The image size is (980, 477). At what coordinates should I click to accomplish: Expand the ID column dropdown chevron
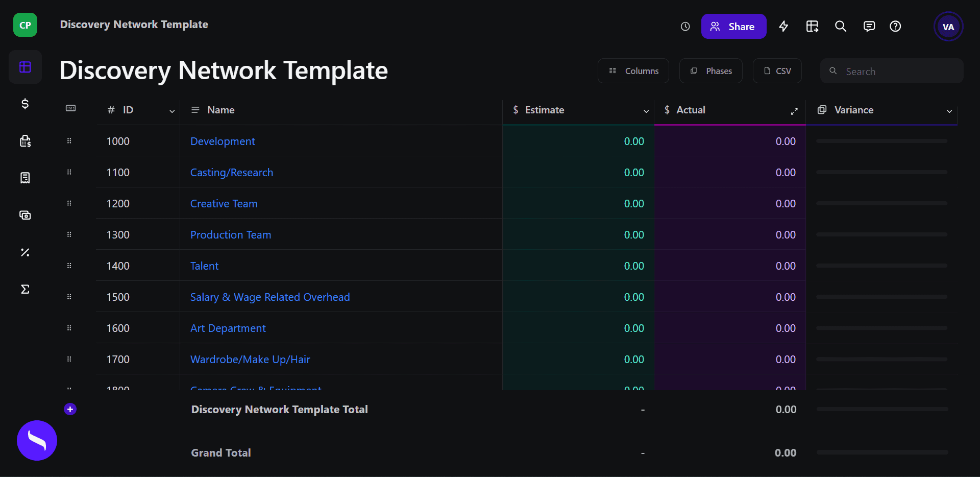point(172,111)
